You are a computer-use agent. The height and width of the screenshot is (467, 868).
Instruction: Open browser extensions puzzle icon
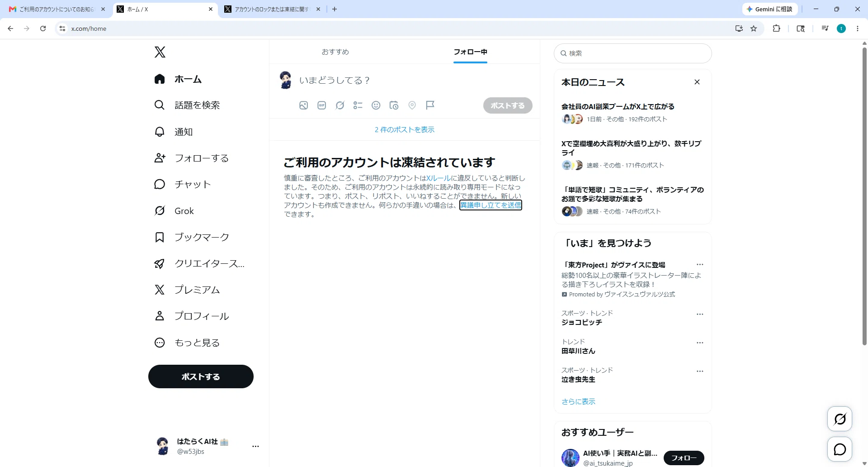click(x=776, y=29)
